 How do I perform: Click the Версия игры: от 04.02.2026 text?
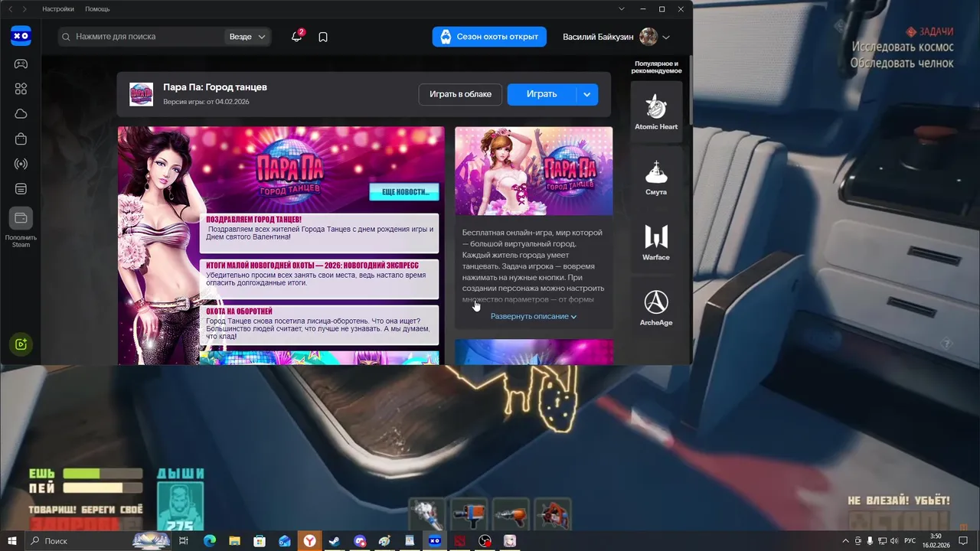(x=206, y=102)
